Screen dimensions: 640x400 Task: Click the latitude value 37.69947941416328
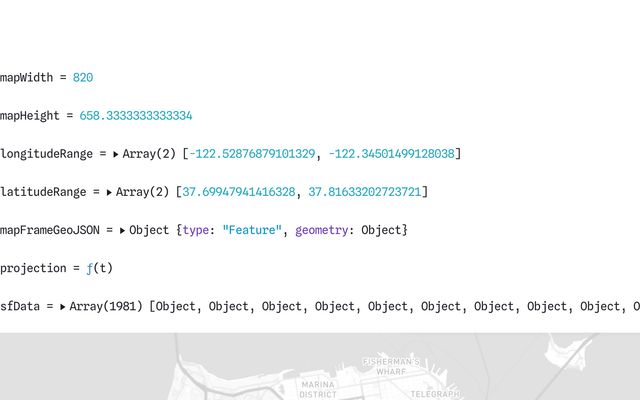pyautogui.click(x=242, y=192)
